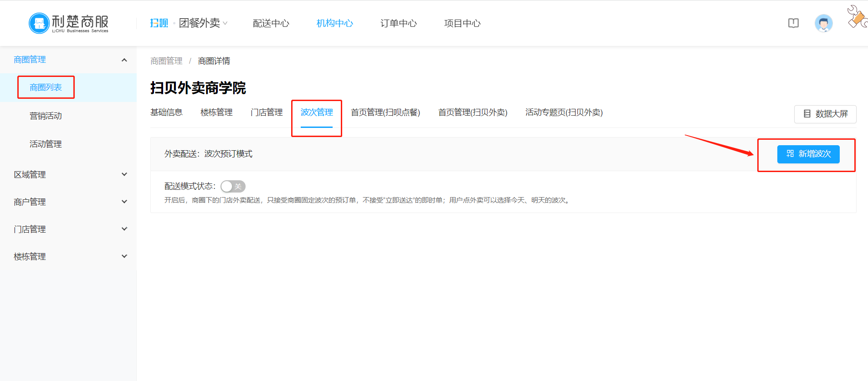Click 商圈详情 breadcrumb text
The width and height of the screenshot is (868, 381).
pos(214,61)
